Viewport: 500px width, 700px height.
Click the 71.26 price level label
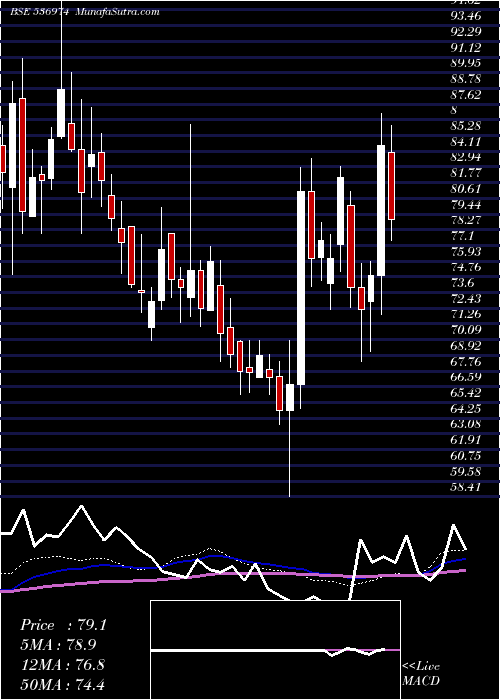[x=466, y=314]
